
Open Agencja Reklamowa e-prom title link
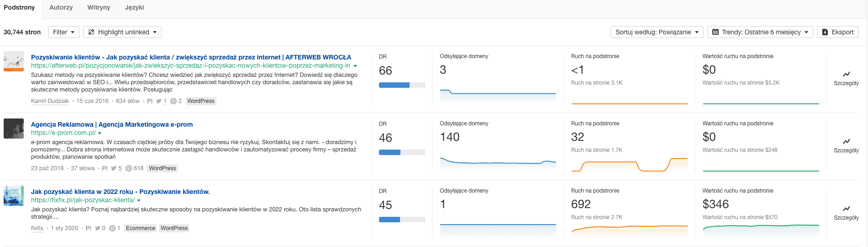(112, 124)
